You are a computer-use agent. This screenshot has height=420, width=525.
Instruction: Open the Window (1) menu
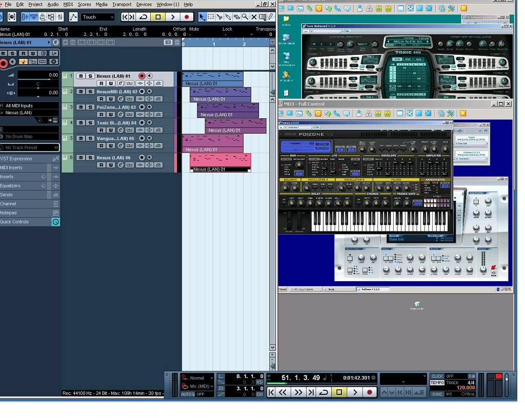coord(168,4)
